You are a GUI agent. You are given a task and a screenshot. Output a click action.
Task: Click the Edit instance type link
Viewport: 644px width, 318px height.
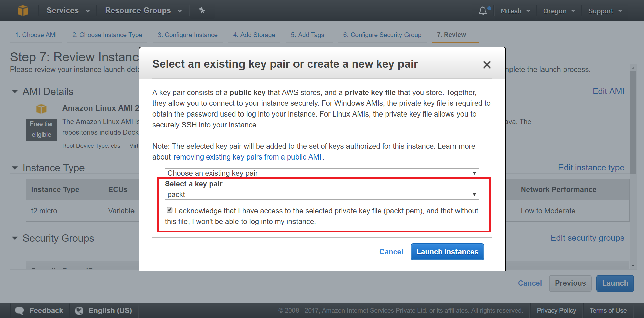(x=591, y=168)
